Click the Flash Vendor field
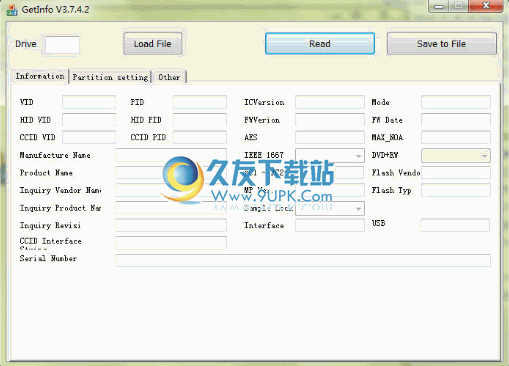This screenshot has width=509, height=366. pos(456,173)
